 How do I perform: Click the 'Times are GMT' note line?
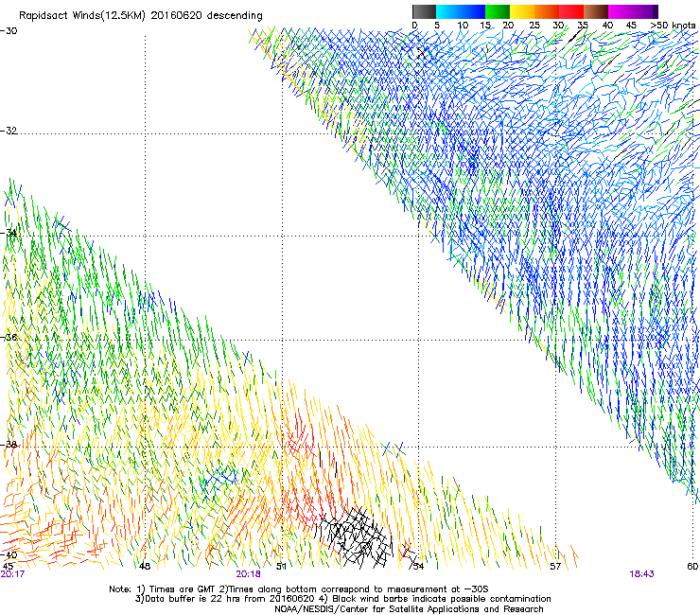click(x=299, y=589)
